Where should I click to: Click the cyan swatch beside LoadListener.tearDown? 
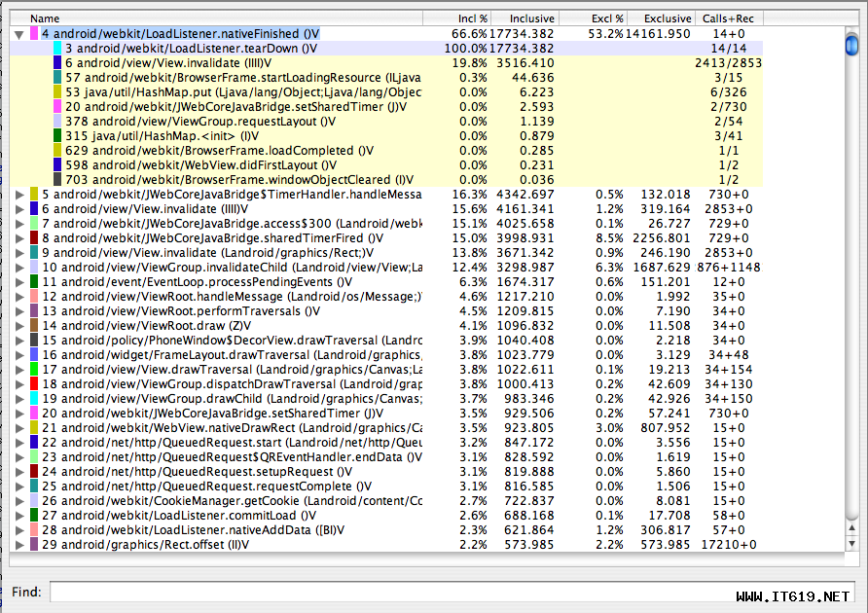coord(57,49)
